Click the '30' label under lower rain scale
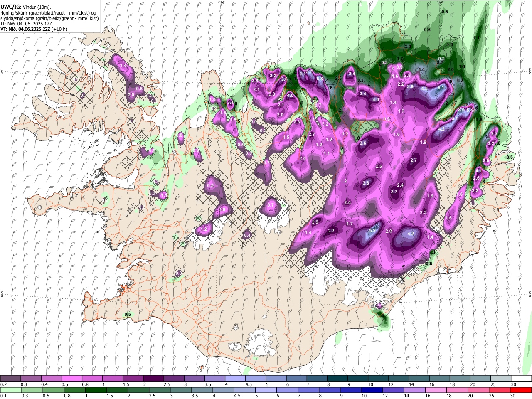This screenshot has width=532, height=399. (514, 396)
